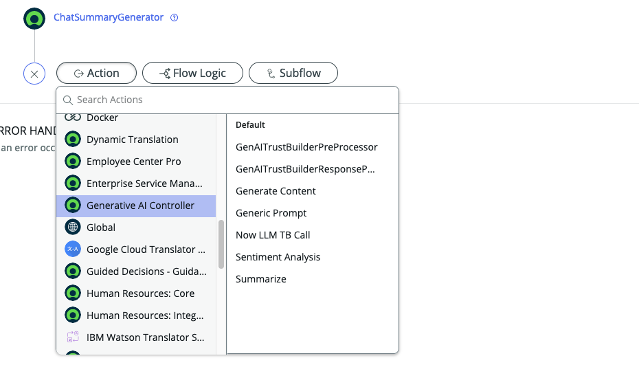
Task: Pick the Generic Prompt action
Action: (x=271, y=213)
